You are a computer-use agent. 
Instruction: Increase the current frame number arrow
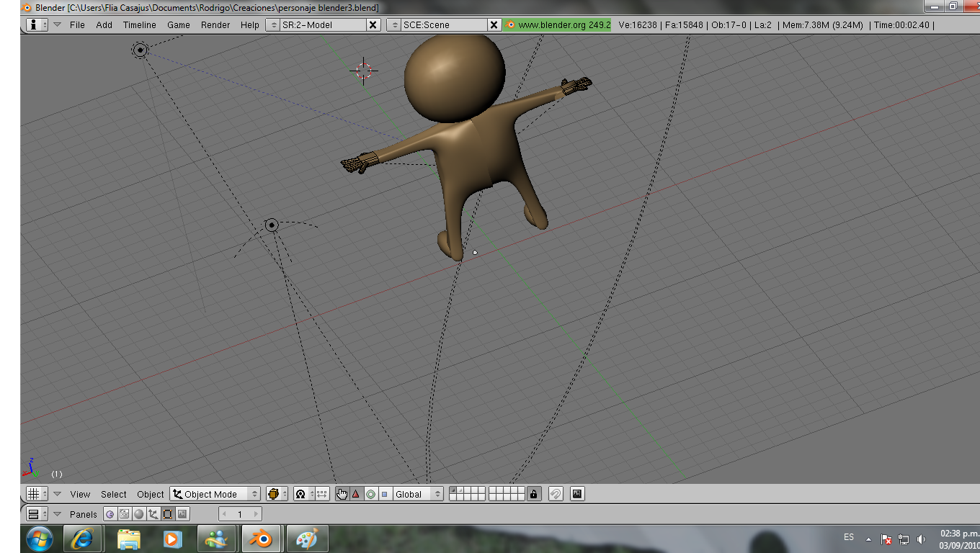256,514
